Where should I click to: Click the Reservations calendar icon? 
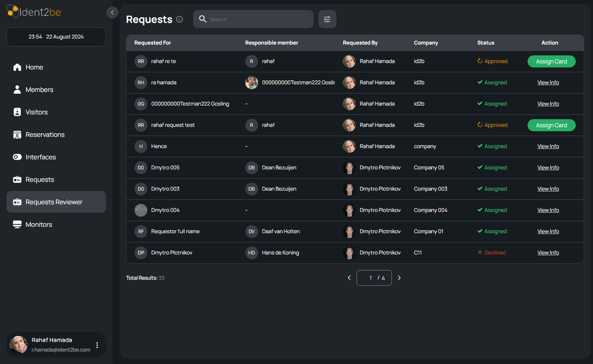[x=17, y=134]
